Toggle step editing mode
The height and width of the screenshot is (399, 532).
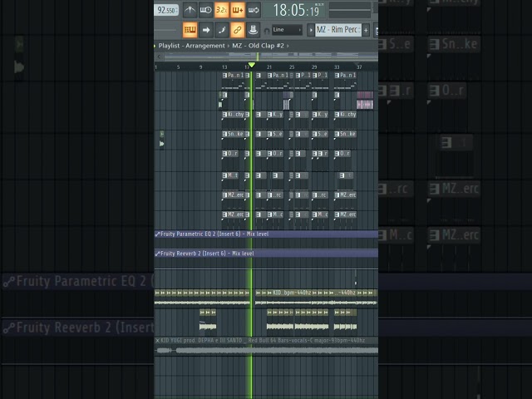(x=222, y=30)
